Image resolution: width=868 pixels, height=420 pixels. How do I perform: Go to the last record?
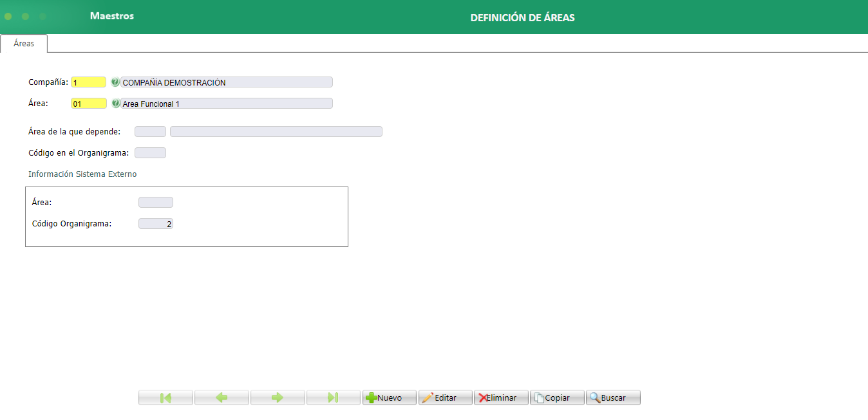(x=334, y=397)
